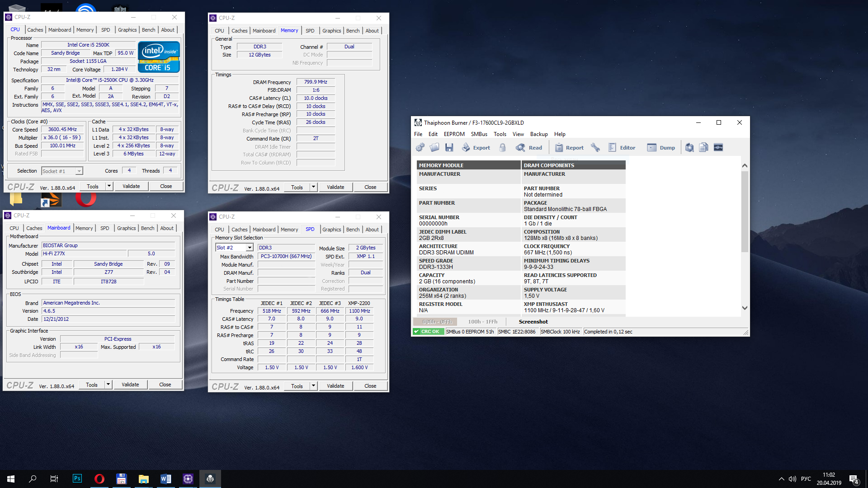Click Validate in Motherboard CPU-Z window
Screen dimensions: 868x488
[130, 385]
